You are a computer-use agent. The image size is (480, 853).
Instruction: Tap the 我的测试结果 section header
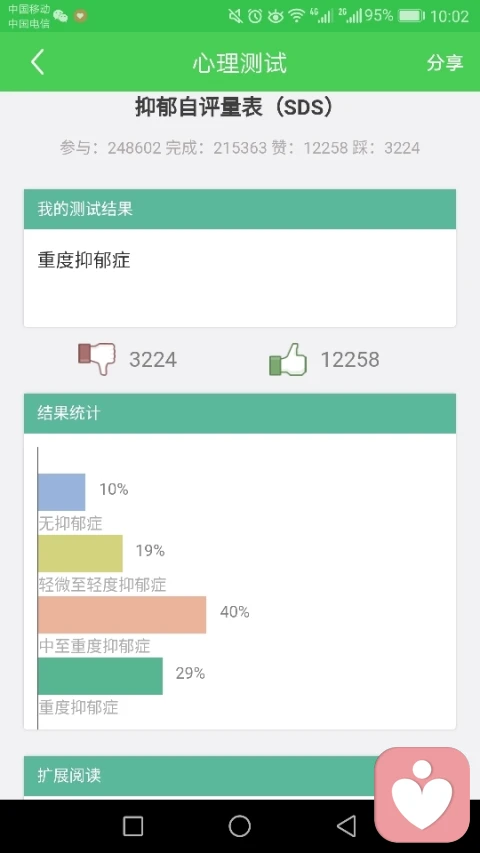[x=240, y=209]
